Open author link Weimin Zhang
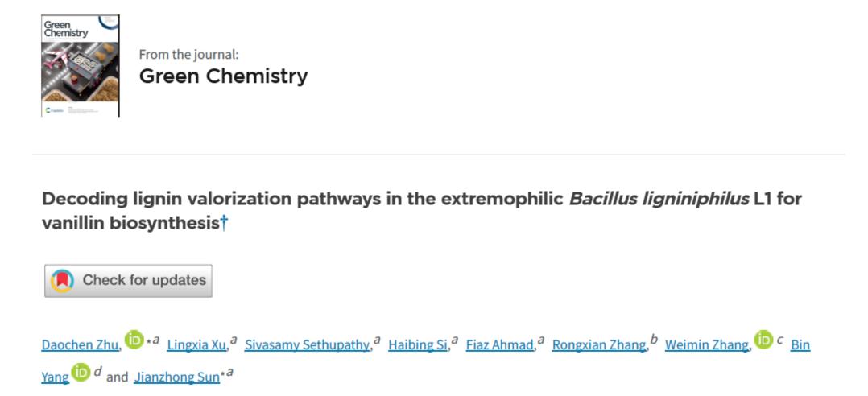The height and width of the screenshot is (396, 868). (707, 345)
